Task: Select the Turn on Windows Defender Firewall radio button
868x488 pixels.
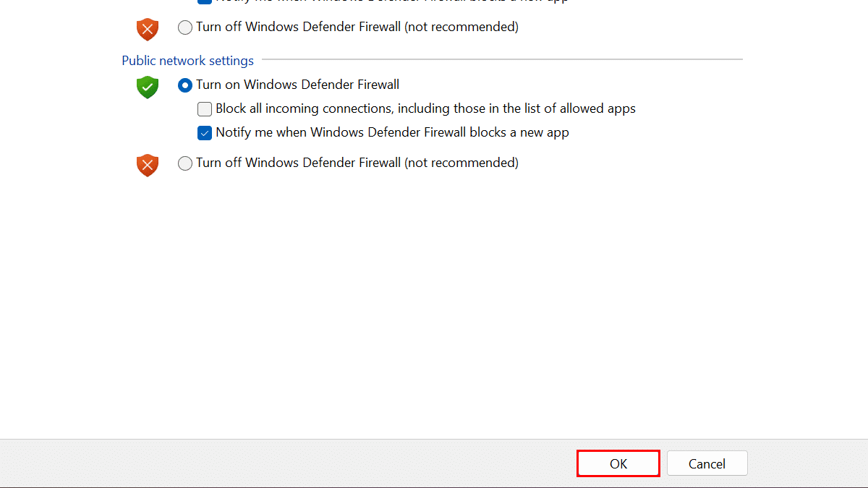Action: click(185, 85)
